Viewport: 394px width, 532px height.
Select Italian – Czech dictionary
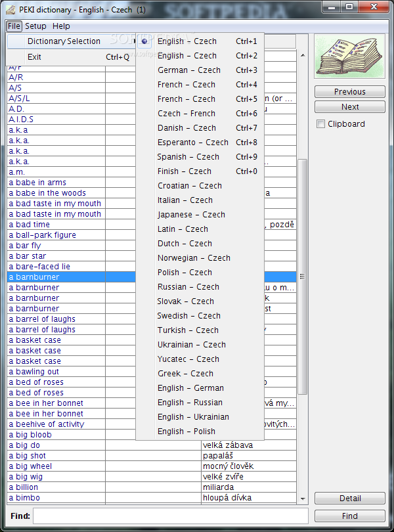tap(200, 200)
